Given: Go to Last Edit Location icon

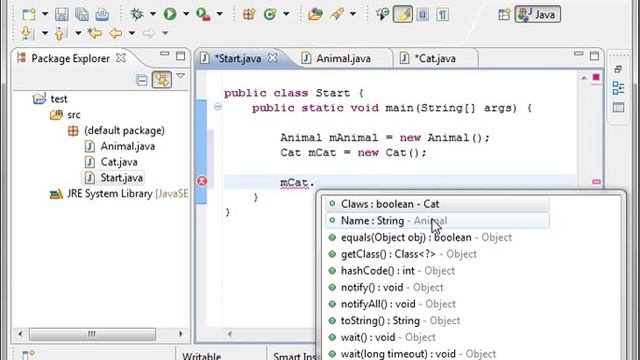Looking at the screenshot, I should pos(95,33).
